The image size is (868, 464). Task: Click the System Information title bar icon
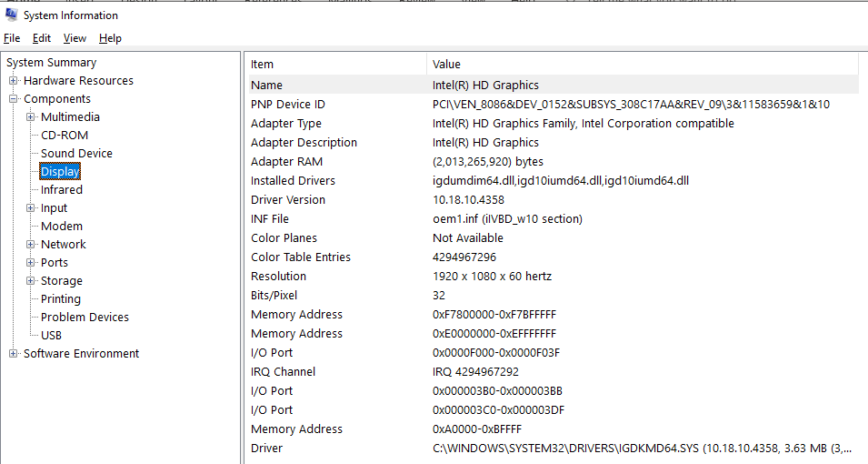pyautogui.click(x=11, y=15)
